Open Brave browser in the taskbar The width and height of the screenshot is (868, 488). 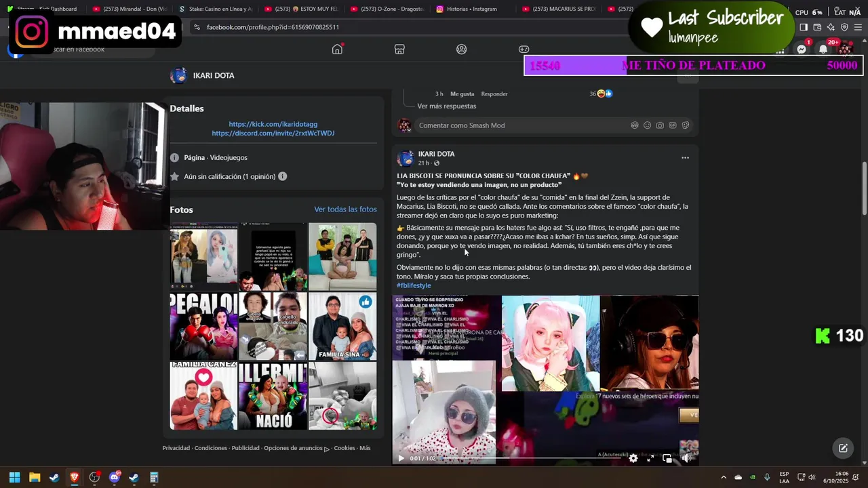[75, 478]
